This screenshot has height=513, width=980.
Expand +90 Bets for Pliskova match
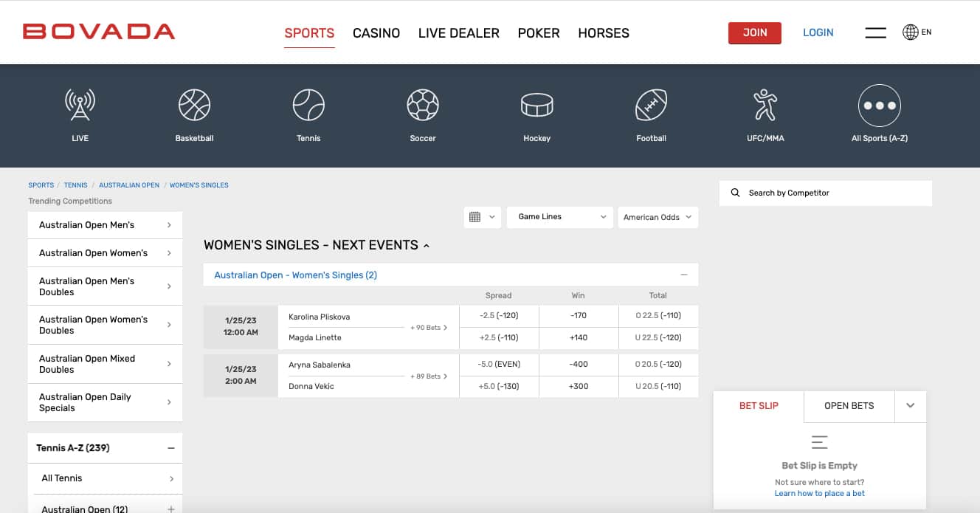point(429,328)
